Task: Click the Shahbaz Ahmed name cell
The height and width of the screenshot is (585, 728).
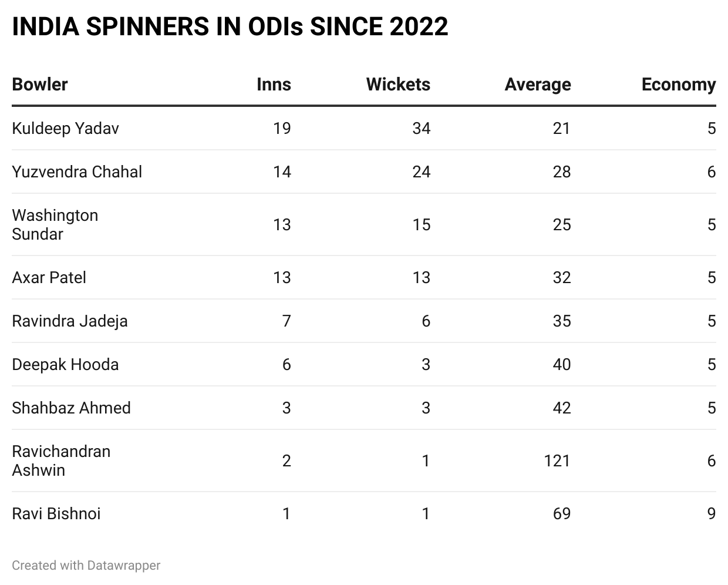Action: point(71,408)
